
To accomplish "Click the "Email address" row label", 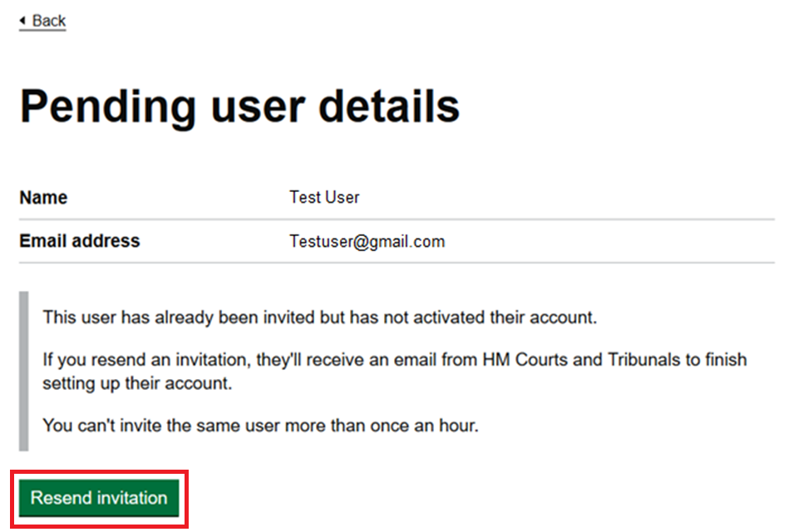I will click(80, 241).
